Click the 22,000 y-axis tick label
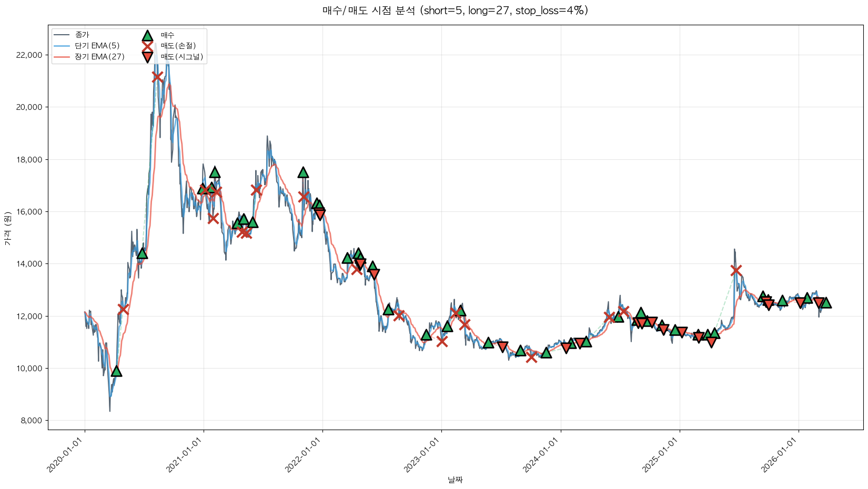868x489 pixels. pos(26,55)
